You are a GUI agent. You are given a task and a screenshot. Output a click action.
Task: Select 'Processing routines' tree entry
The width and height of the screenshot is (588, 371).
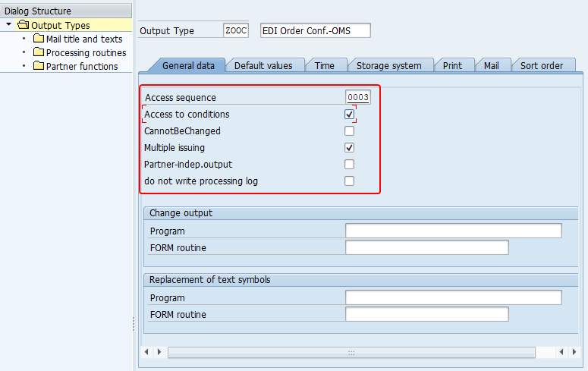click(x=86, y=52)
